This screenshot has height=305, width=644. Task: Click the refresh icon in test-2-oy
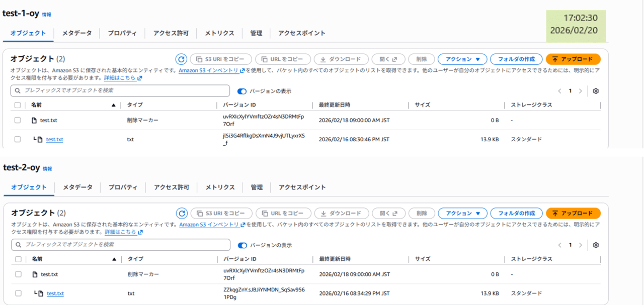click(182, 213)
